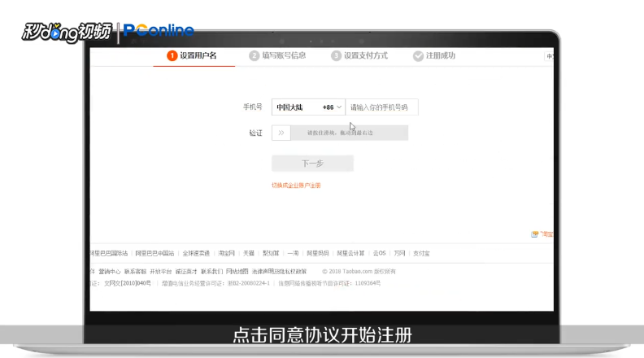Click 网站地图 in the footer
The image size is (644, 358).
237,272
